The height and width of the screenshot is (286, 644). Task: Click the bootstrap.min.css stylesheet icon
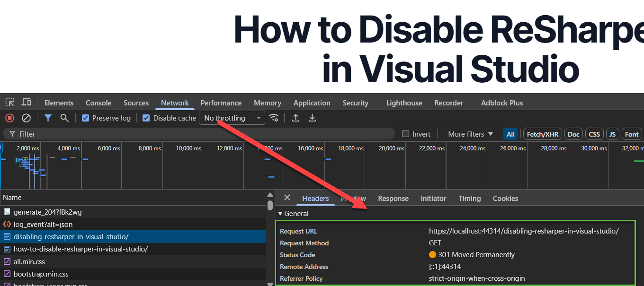pos(7,274)
